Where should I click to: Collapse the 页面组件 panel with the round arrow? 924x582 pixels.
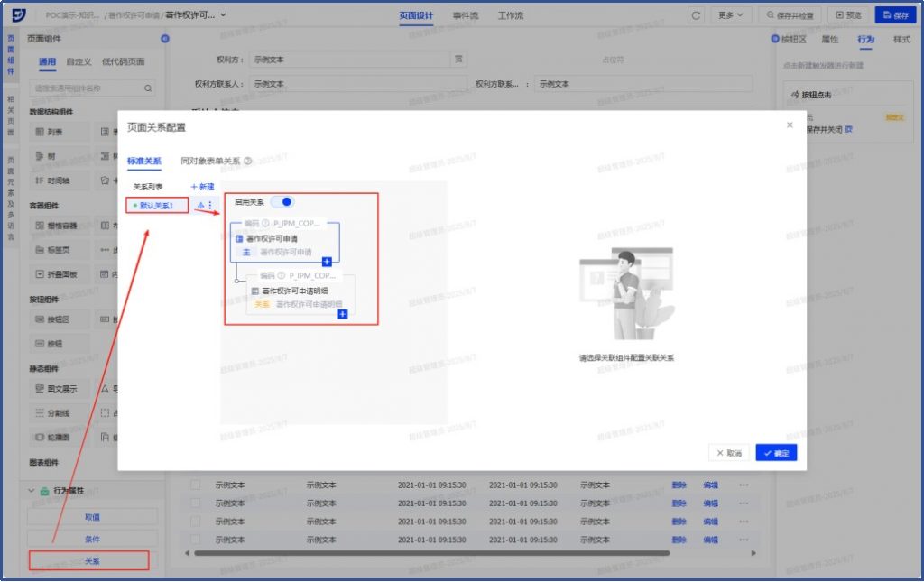pos(164,39)
